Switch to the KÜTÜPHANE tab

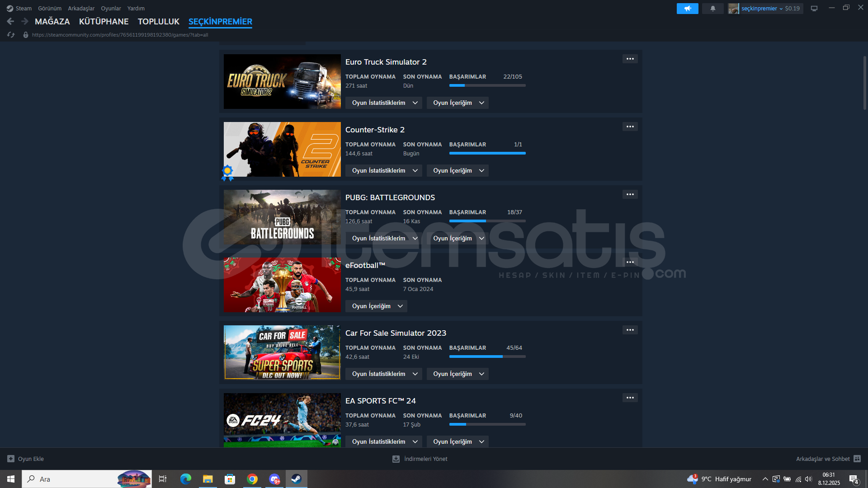(104, 22)
